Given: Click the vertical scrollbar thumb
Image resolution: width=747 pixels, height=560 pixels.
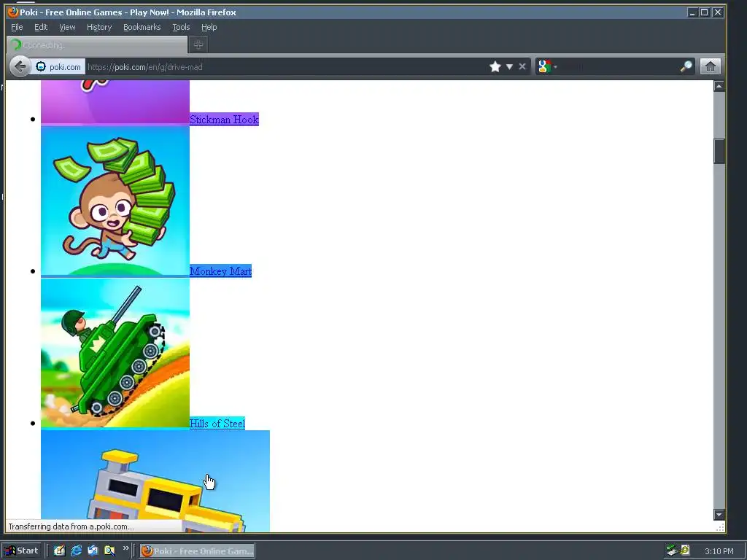Looking at the screenshot, I should (x=719, y=152).
